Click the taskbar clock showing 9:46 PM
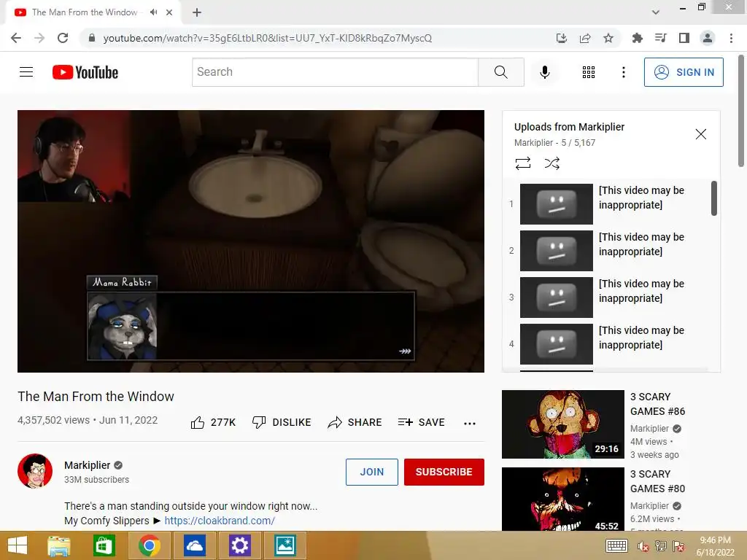The image size is (747, 560). point(715,546)
